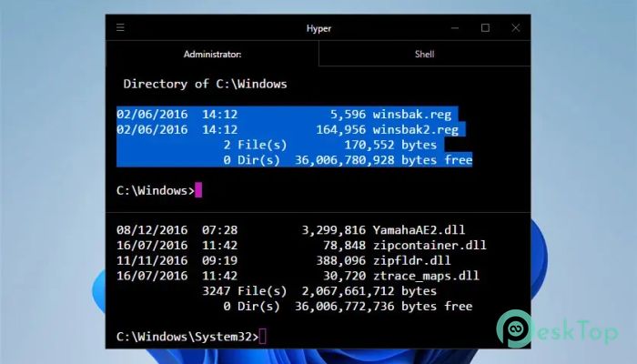
Task: Click the zipcontainer.dll file name
Action: coord(430,246)
